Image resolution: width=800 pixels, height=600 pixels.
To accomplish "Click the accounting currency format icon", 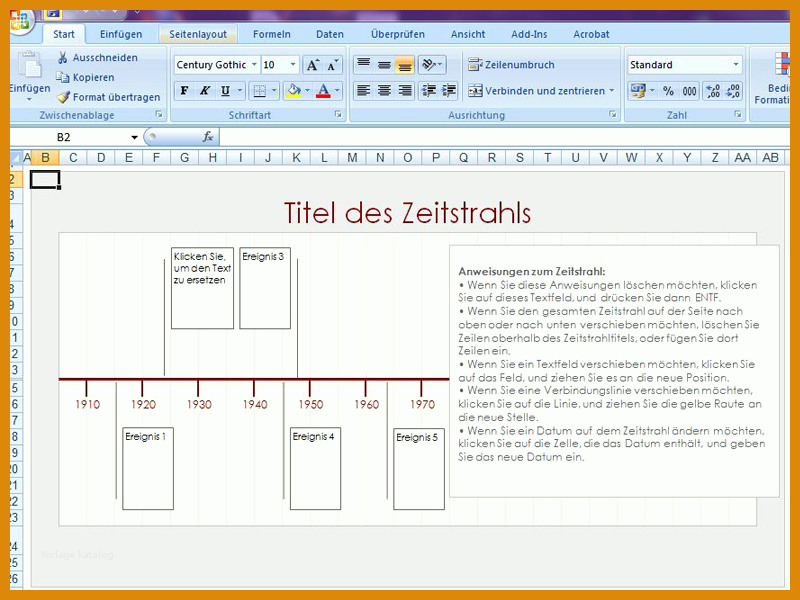I will [638, 91].
